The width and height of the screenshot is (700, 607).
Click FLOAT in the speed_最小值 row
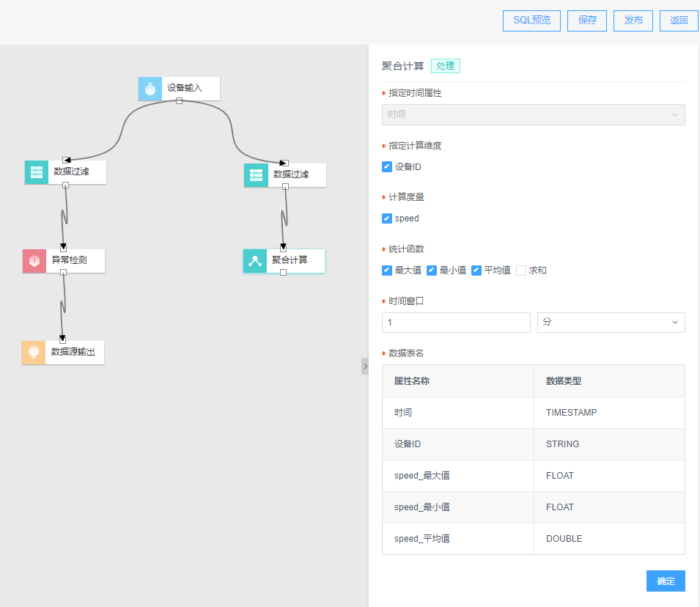click(609, 507)
